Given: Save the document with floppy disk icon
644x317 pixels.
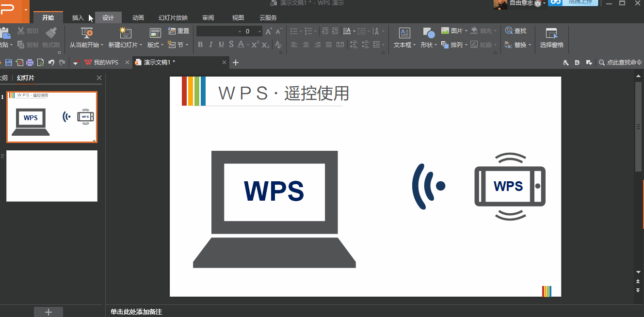Looking at the screenshot, I should coord(9,63).
